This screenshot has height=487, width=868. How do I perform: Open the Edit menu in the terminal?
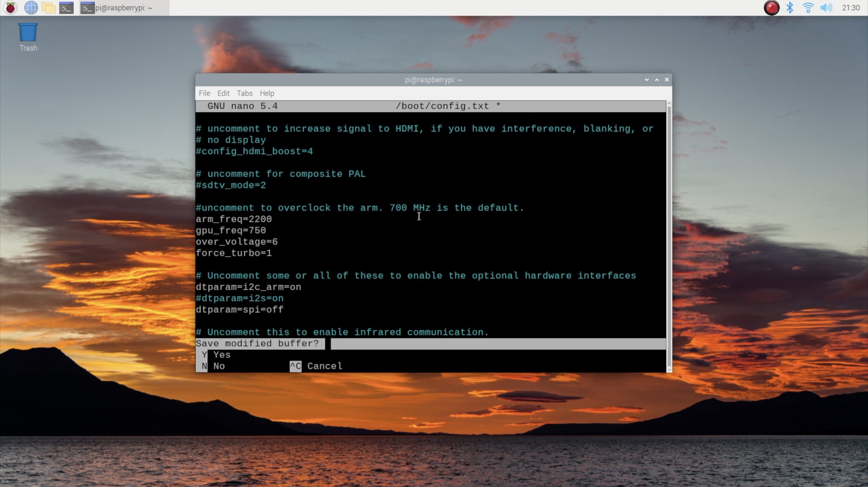(223, 93)
